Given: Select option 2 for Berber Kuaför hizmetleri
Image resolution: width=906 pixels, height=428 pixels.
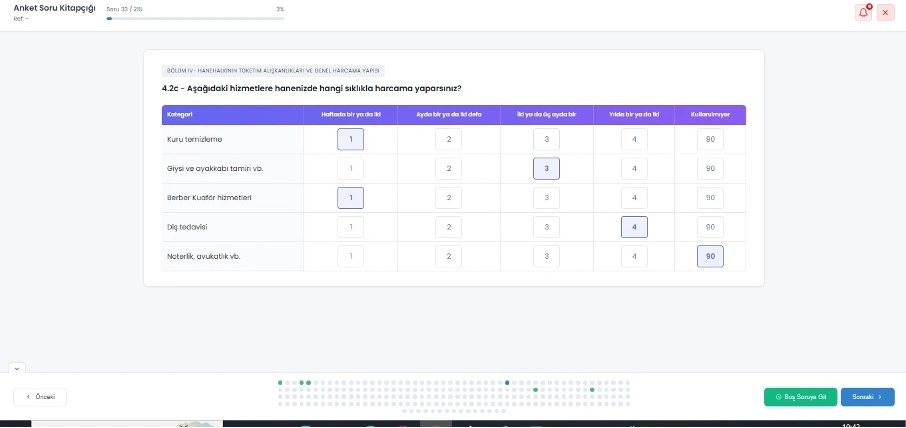Looking at the screenshot, I should [448, 198].
